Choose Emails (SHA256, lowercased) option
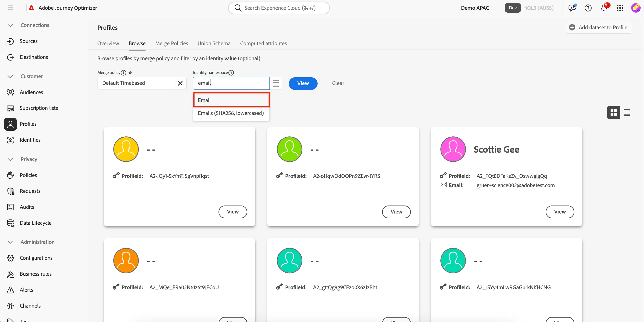The width and height of the screenshot is (644, 322). point(231,113)
